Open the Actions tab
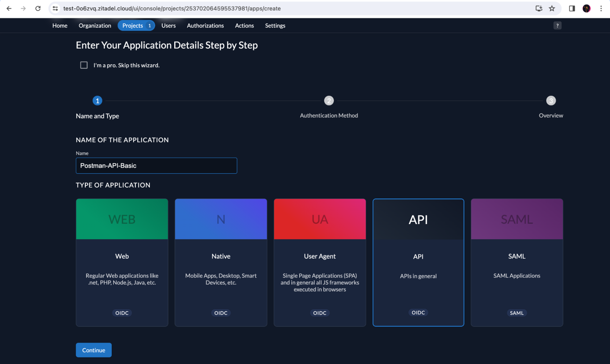This screenshot has width=610, height=364. (x=244, y=26)
